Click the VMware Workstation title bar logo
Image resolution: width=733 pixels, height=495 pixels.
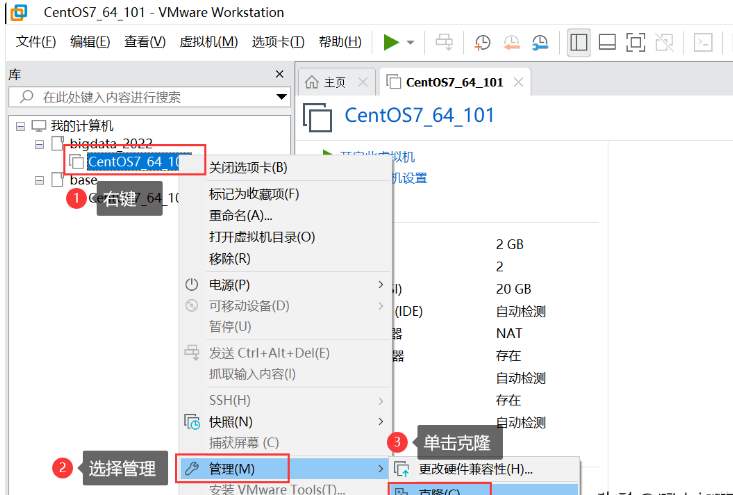(x=19, y=12)
